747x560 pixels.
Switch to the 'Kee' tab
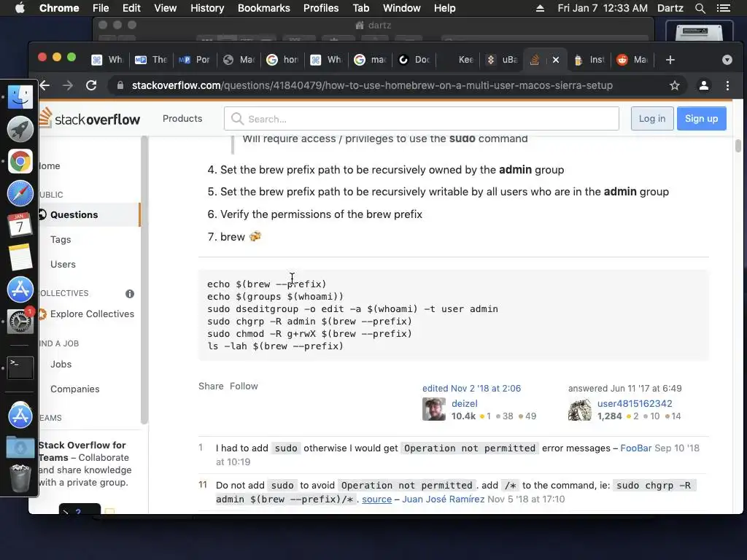[458, 60]
